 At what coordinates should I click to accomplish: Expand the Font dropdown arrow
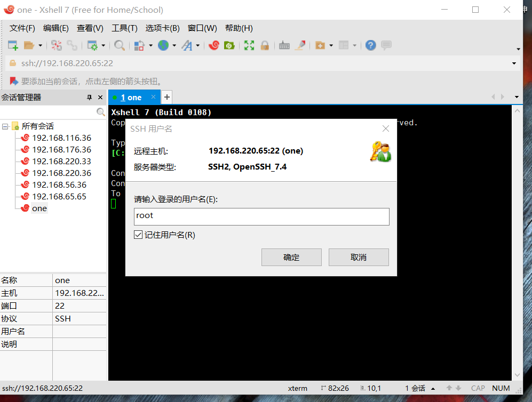click(197, 45)
